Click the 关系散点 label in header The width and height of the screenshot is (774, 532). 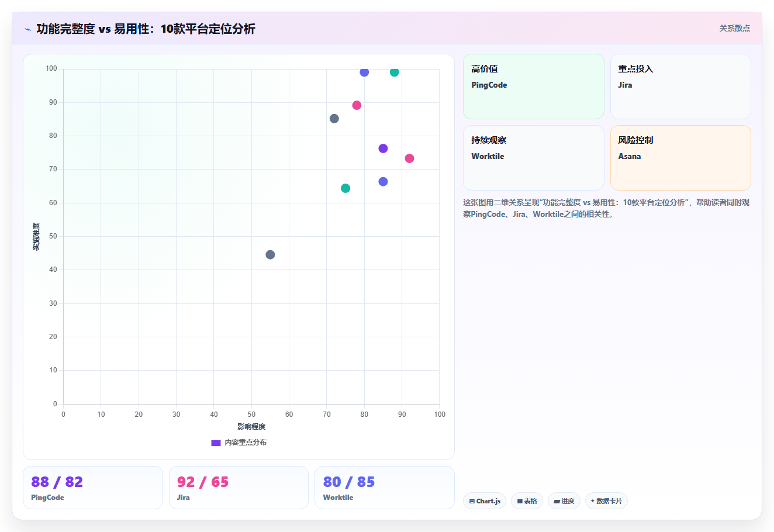[734, 28]
